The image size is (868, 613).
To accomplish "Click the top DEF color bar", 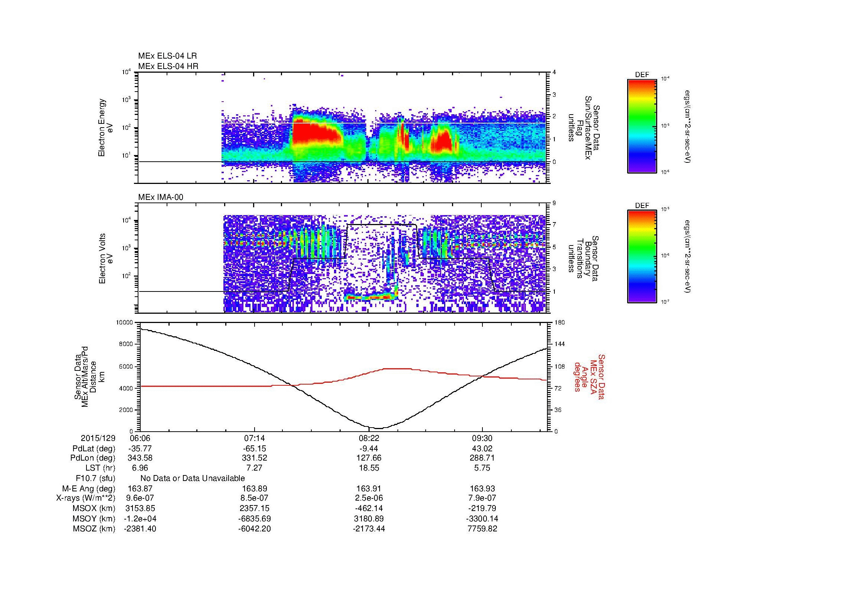I will point(642,126).
